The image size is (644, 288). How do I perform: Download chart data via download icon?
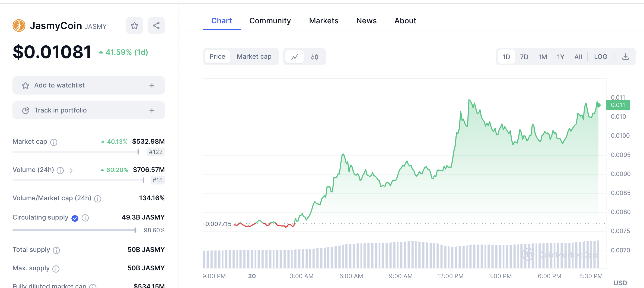point(625,57)
